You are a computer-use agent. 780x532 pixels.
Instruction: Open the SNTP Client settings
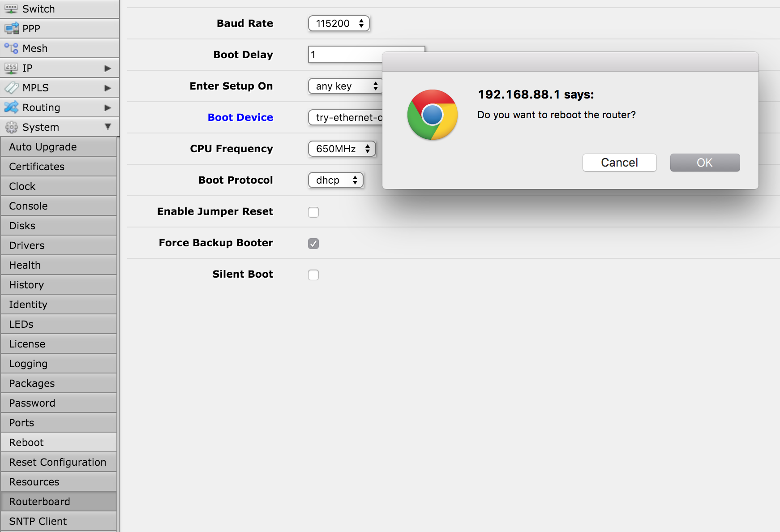(x=59, y=521)
